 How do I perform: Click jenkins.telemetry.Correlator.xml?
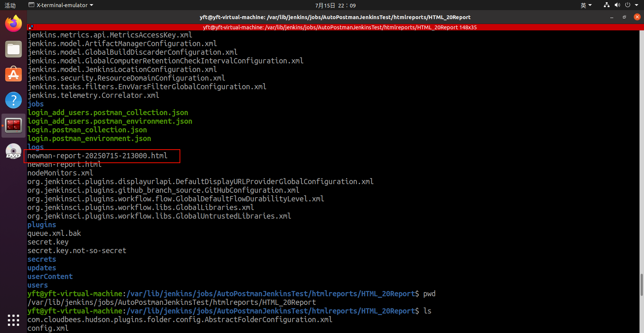(x=93, y=95)
